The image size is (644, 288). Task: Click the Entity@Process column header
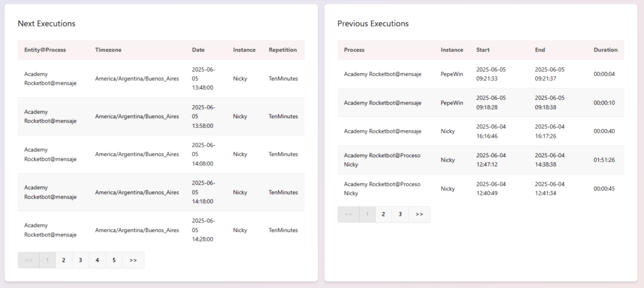pyautogui.click(x=45, y=50)
